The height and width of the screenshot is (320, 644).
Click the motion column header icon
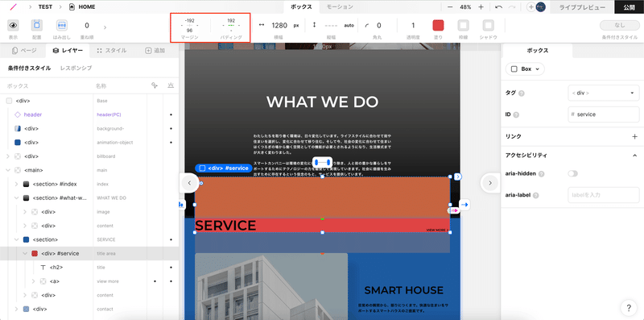[x=171, y=85]
